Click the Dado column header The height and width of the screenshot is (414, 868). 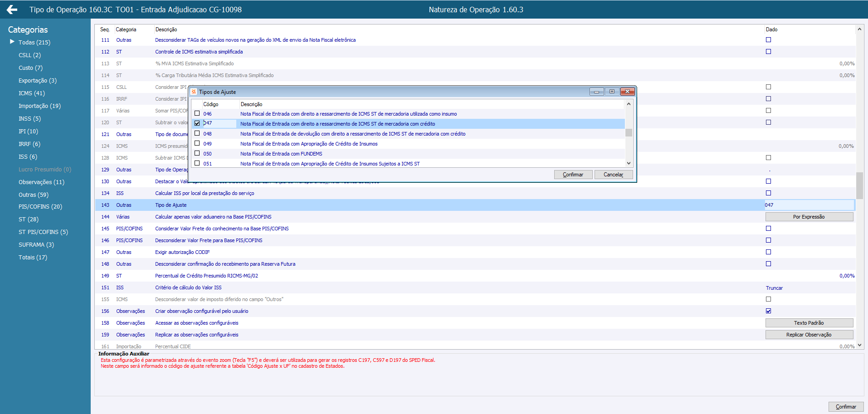click(771, 29)
